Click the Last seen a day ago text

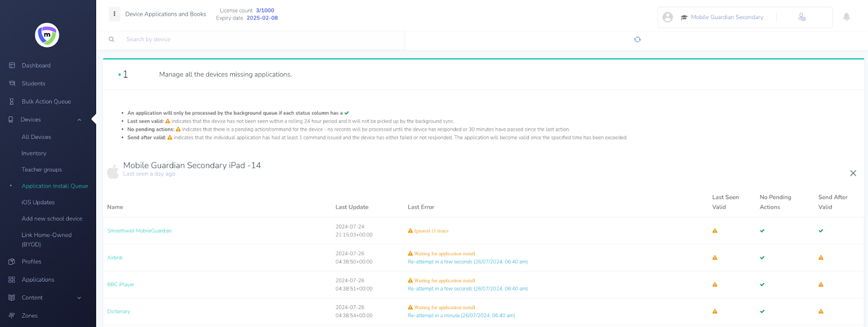(149, 174)
